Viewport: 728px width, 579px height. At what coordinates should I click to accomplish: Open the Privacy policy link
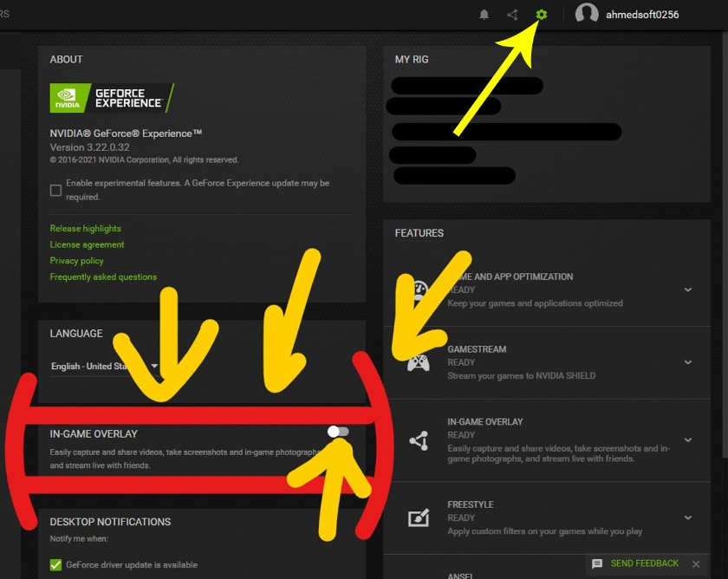coord(76,261)
